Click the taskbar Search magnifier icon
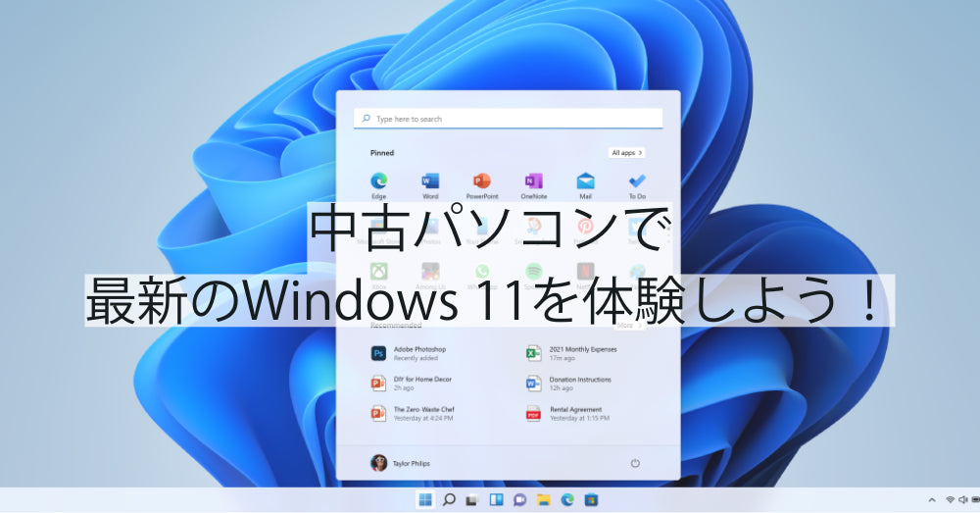 [449, 500]
